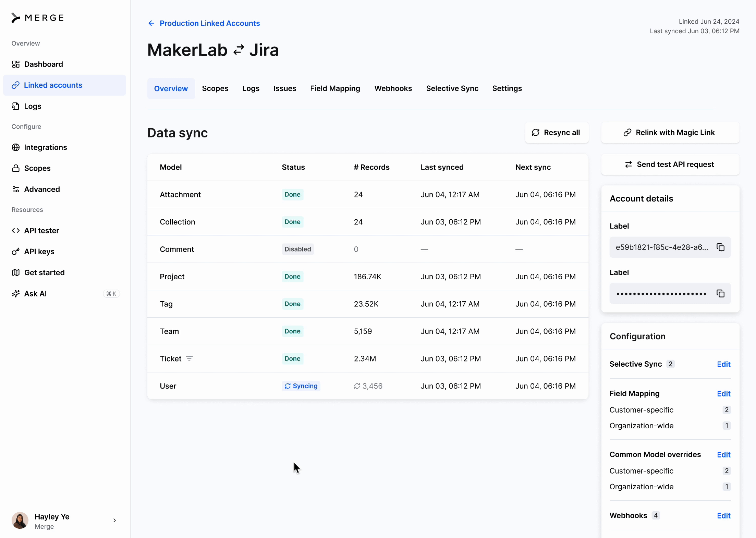Go back to Production Linked Accounts
This screenshot has height=538, width=756.
(209, 23)
